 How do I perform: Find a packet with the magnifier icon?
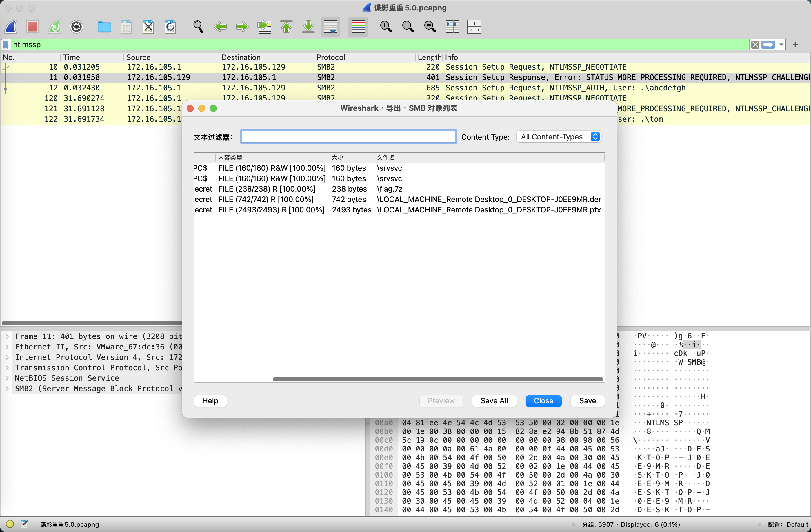(x=198, y=27)
